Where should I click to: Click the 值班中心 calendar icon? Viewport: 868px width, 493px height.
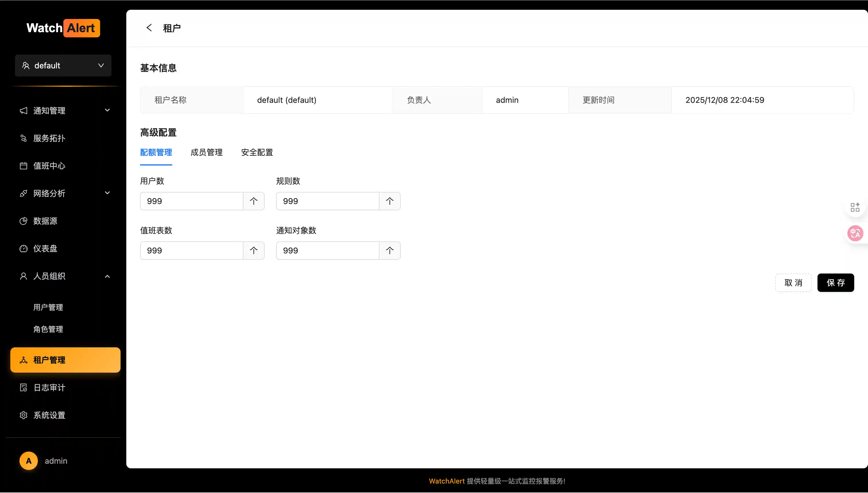point(23,166)
